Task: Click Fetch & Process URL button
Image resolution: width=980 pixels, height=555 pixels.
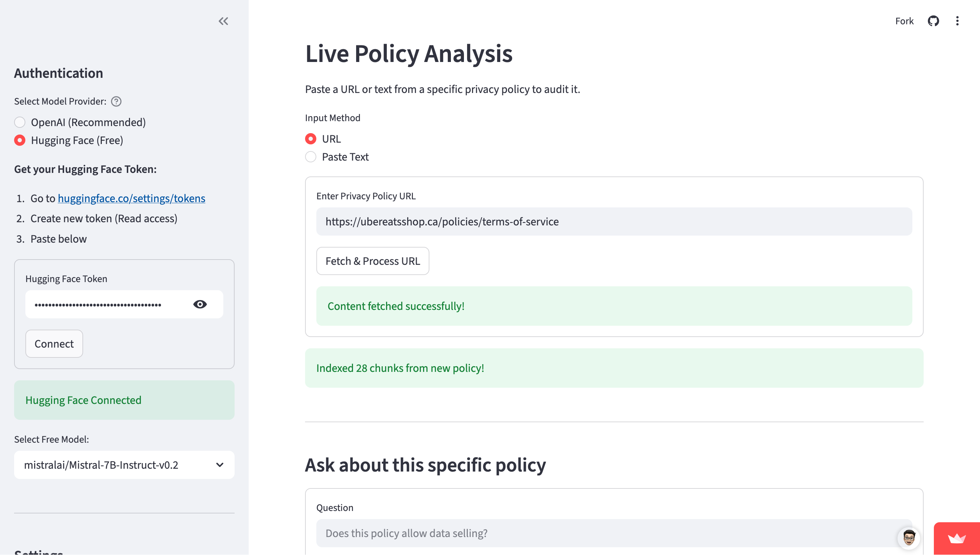Action: [373, 261]
